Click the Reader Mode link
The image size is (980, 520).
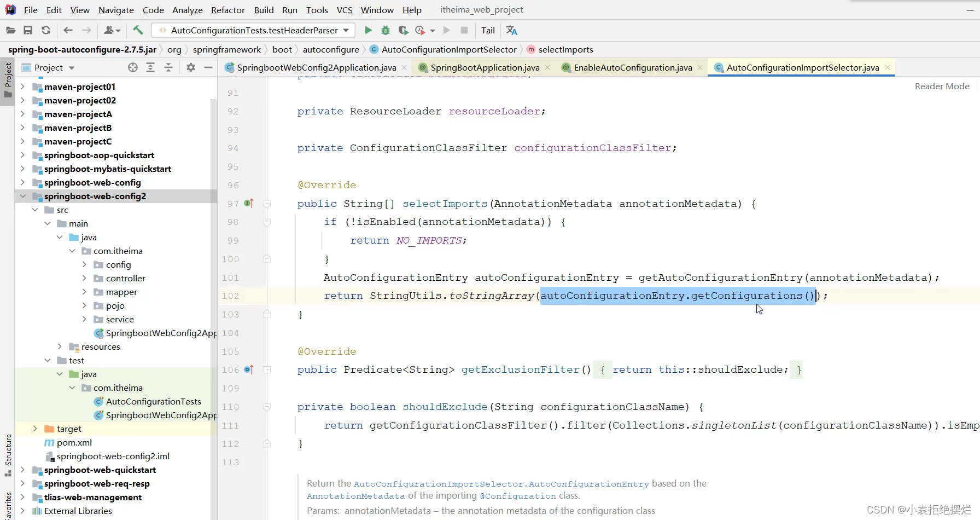click(942, 86)
